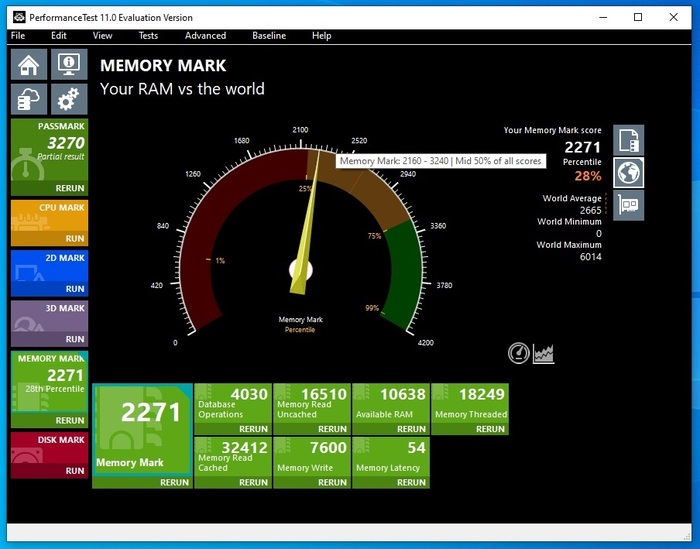Viewport: 700px width, 549px height.
Task: Maximize the PerformanceTest window
Action: [x=638, y=17]
